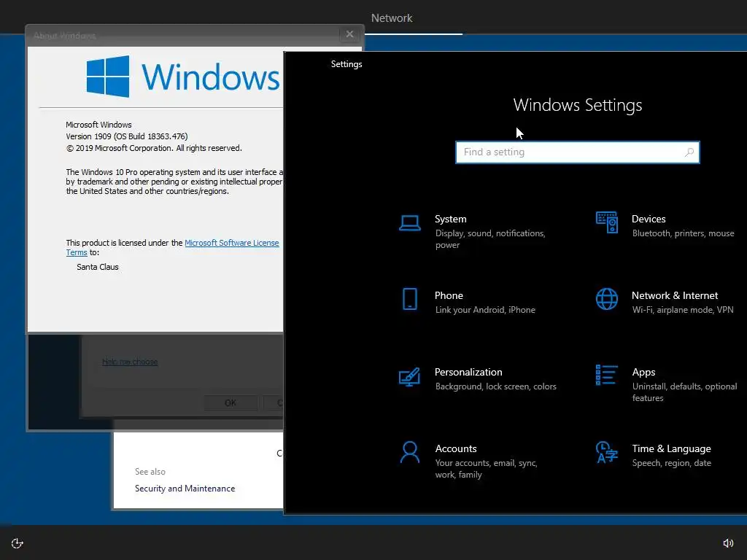Select the Network tab at the top
747x560 pixels.
click(x=392, y=18)
